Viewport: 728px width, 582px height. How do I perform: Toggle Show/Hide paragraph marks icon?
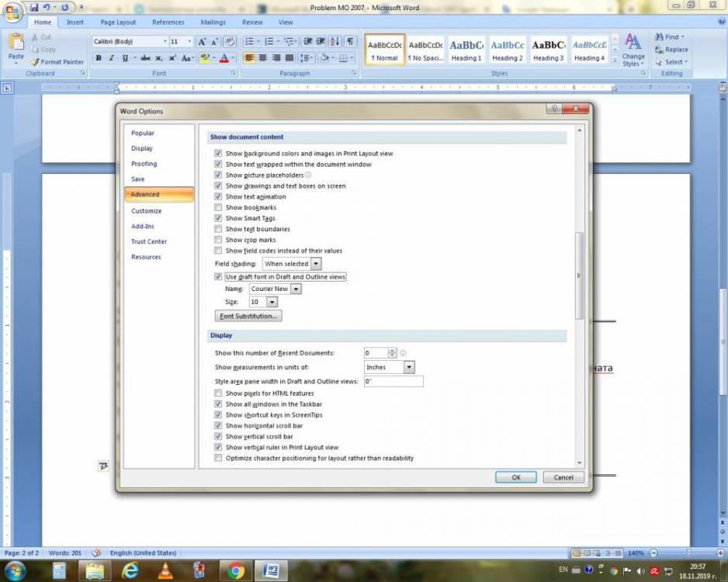(x=350, y=42)
